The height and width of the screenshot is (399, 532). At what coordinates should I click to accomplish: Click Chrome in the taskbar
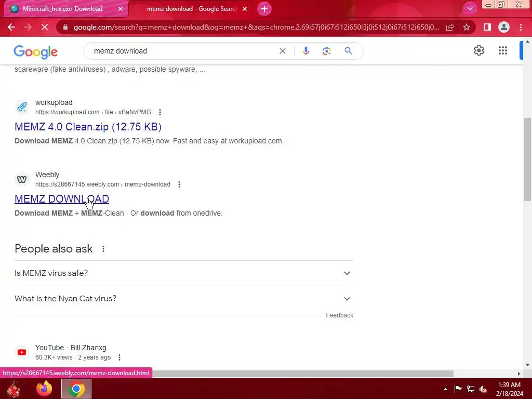coord(76,389)
